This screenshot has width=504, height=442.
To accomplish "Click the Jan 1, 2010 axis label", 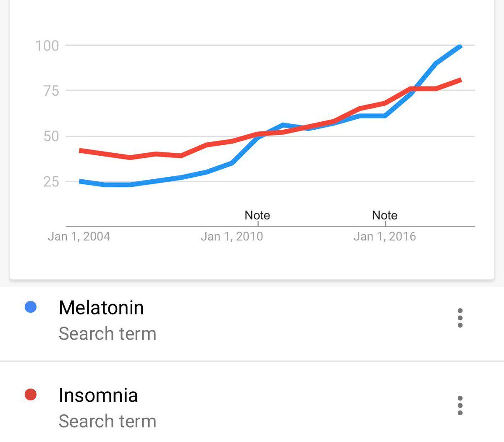I will (x=232, y=236).
